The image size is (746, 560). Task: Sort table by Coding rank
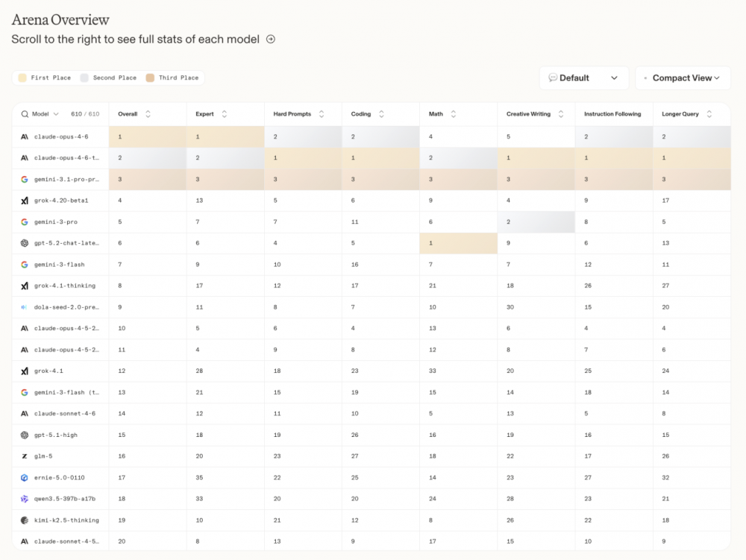coord(381,114)
